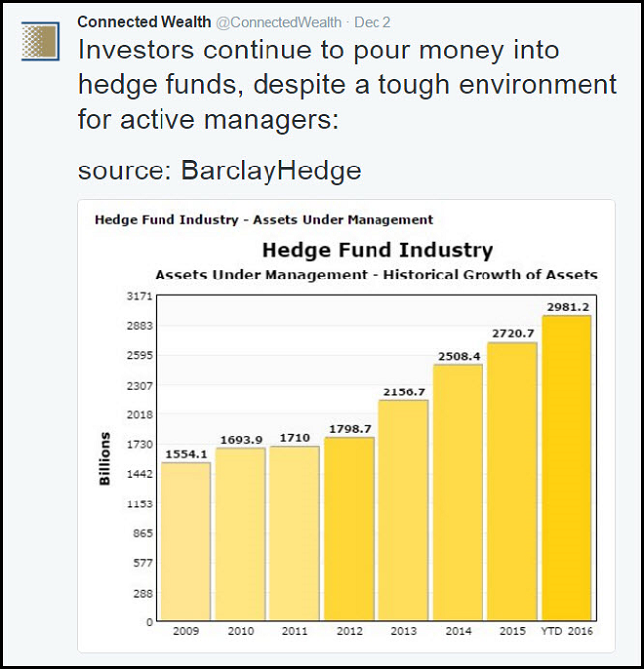Click the bold 'Hedge Fund Industry' chart title
The image size is (644, 669).
376,249
